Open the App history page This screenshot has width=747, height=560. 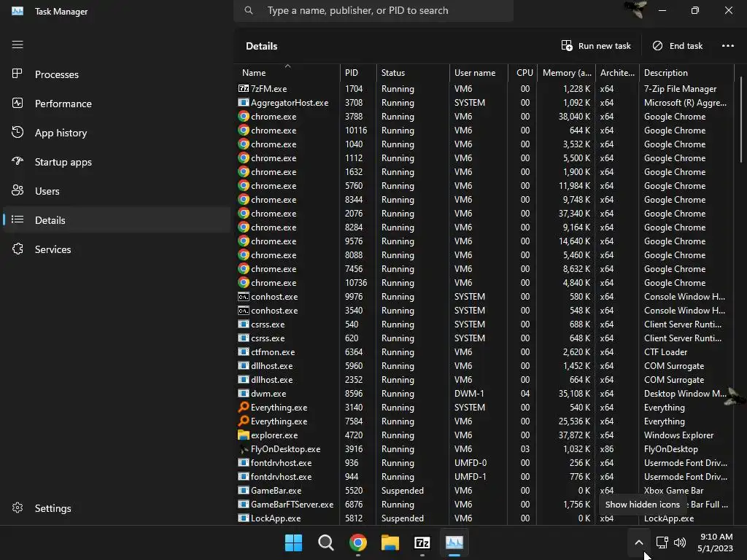[117, 133]
